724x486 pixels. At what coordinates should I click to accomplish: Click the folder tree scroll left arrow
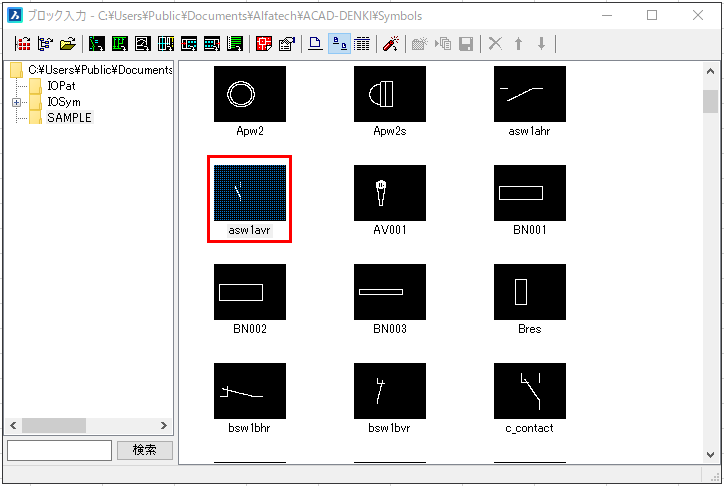coord(13,426)
